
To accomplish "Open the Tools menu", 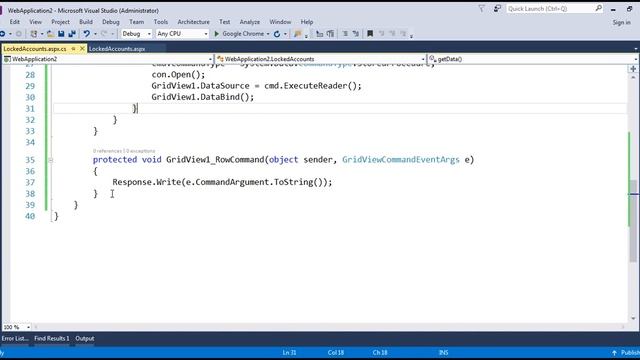I will pos(161,22).
